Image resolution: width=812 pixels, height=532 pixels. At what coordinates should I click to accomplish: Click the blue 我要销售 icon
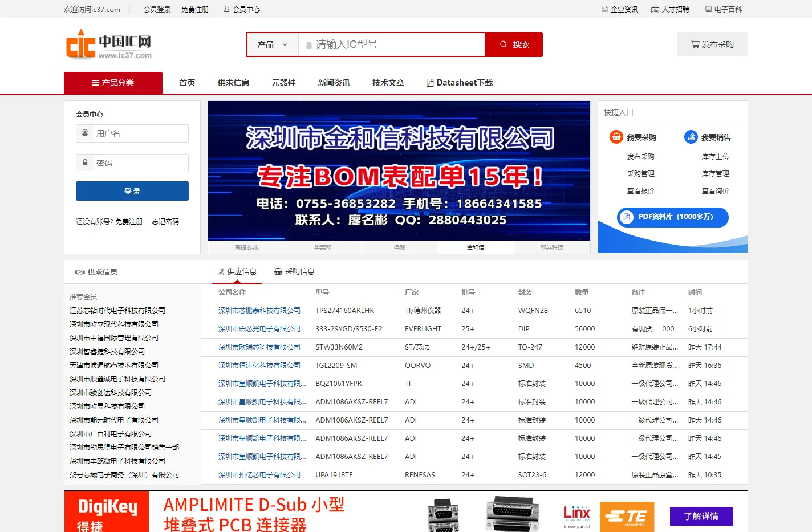click(x=691, y=137)
